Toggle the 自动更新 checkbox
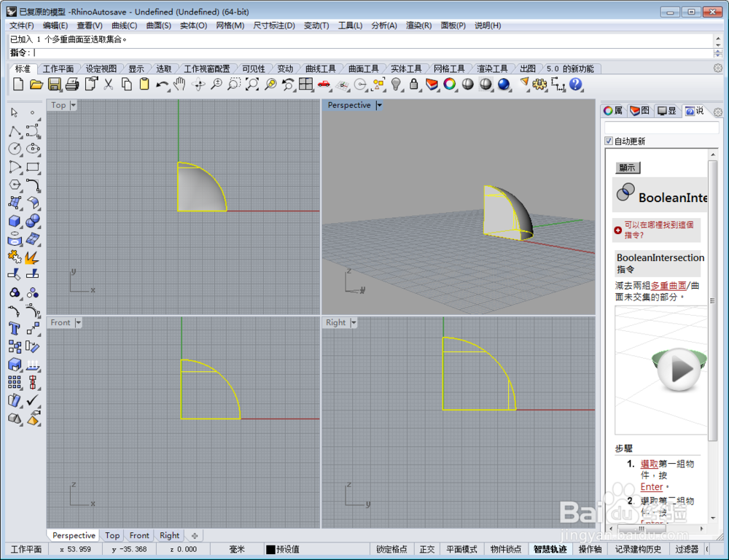Image resolution: width=729 pixels, height=560 pixels. click(609, 141)
